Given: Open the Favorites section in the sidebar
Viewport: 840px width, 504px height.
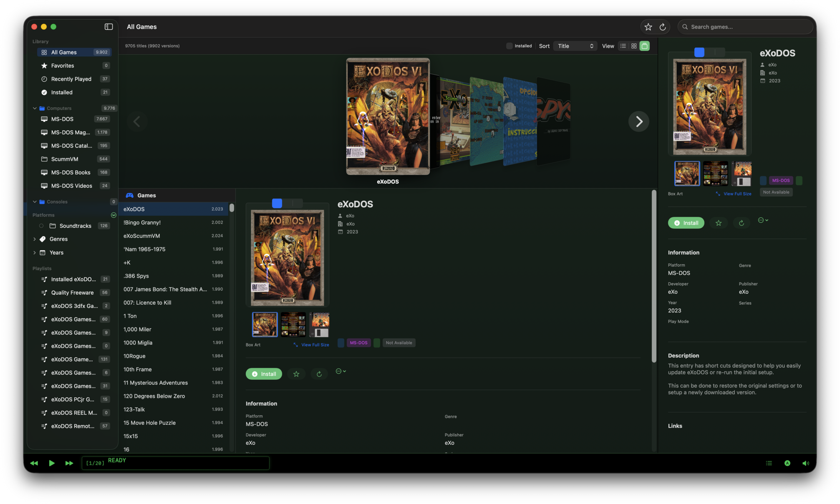Looking at the screenshot, I should pyautogui.click(x=62, y=66).
